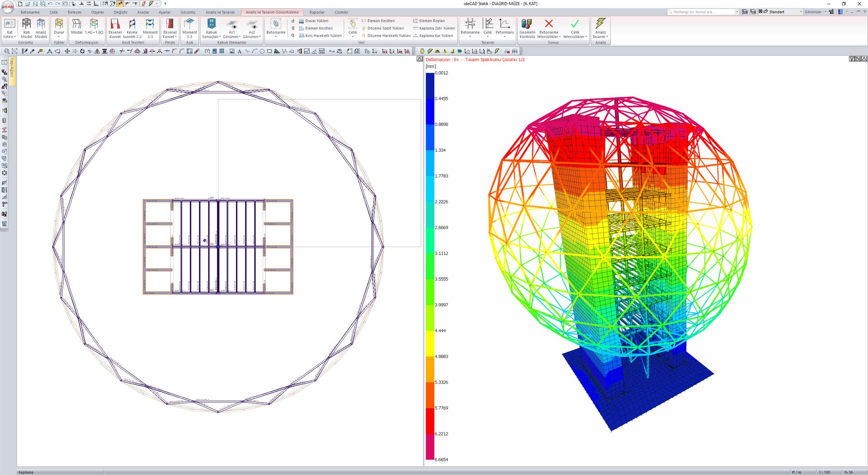Click the Geometri Kontrolü icon
This screenshot has height=475, width=868.
tap(528, 28)
